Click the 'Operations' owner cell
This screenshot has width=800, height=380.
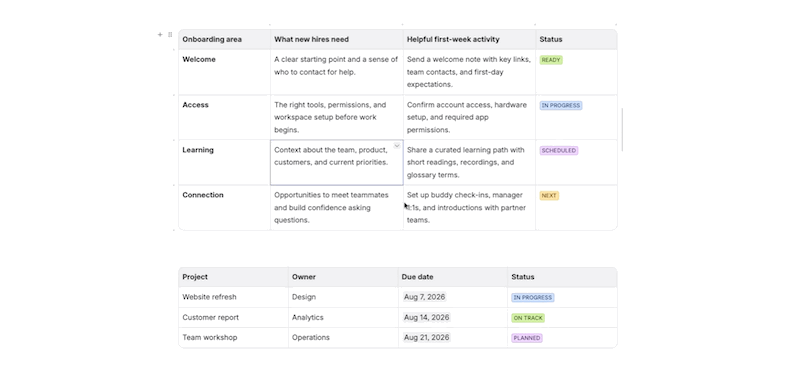(x=343, y=338)
